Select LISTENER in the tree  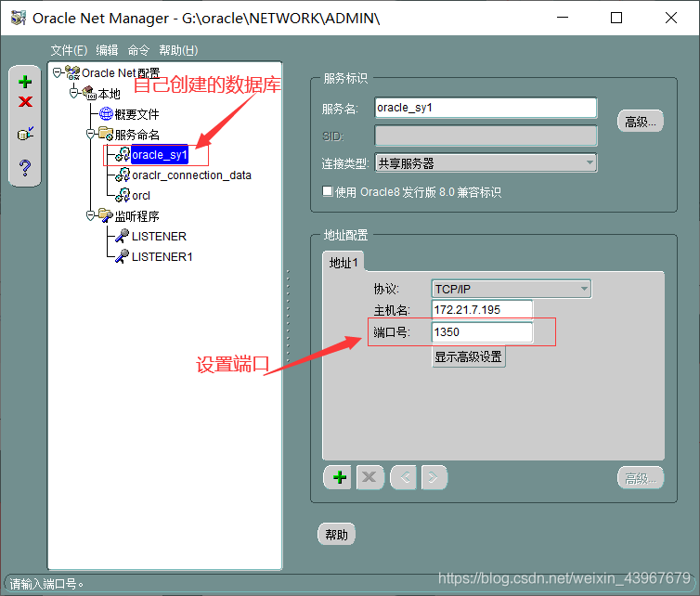pos(159,236)
